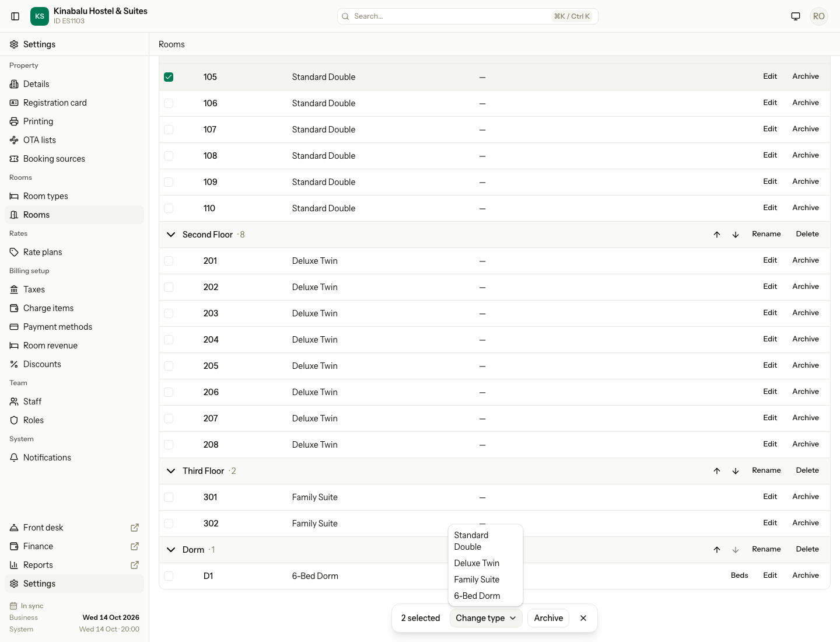This screenshot has height=642, width=840.
Task: Move Second Floor group up
Action: [x=717, y=235]
